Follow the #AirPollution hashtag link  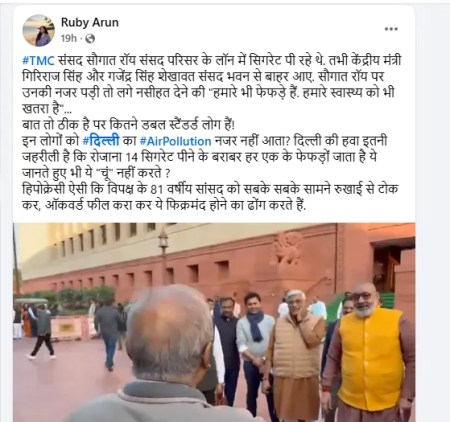[x=176, y=141]
